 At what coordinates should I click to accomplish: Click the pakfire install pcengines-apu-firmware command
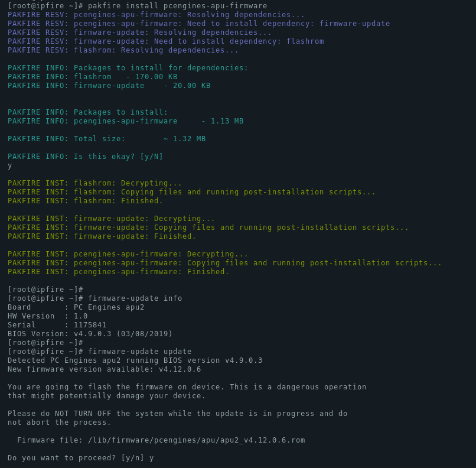click(x=178, y=6)
